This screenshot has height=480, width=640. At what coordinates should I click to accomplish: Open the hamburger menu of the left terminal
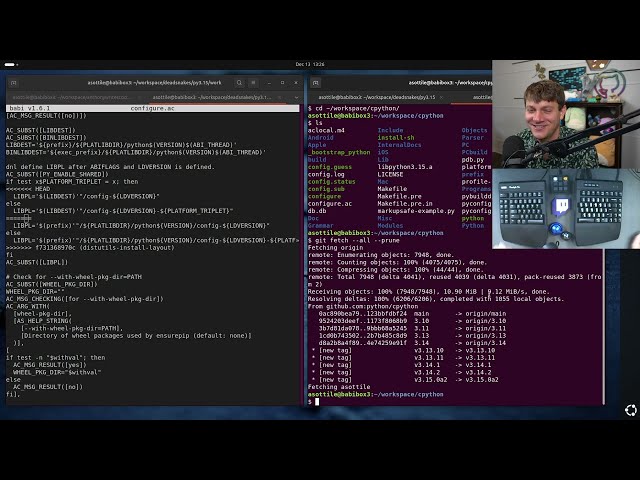(x=253, y=82)
